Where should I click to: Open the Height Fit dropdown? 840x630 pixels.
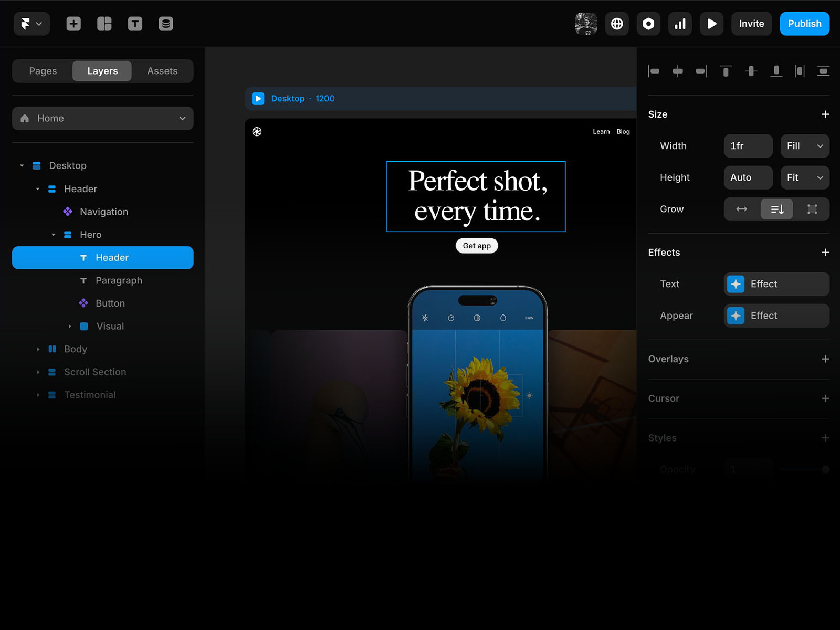coord(805,177)
